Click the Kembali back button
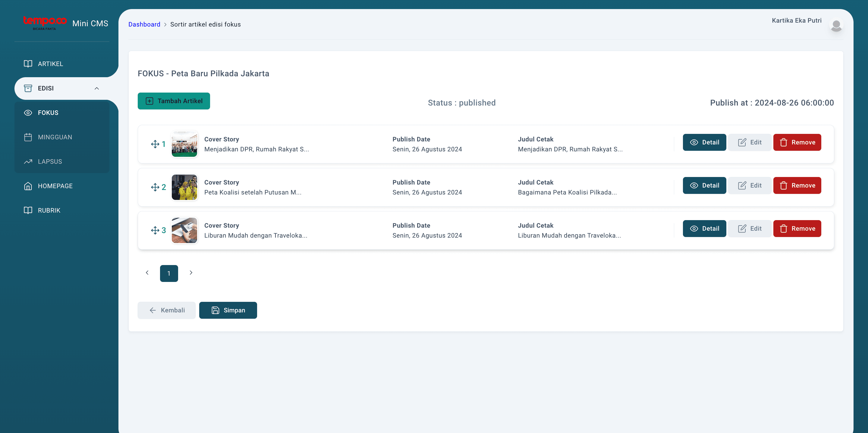 click(x=166, y=310)
